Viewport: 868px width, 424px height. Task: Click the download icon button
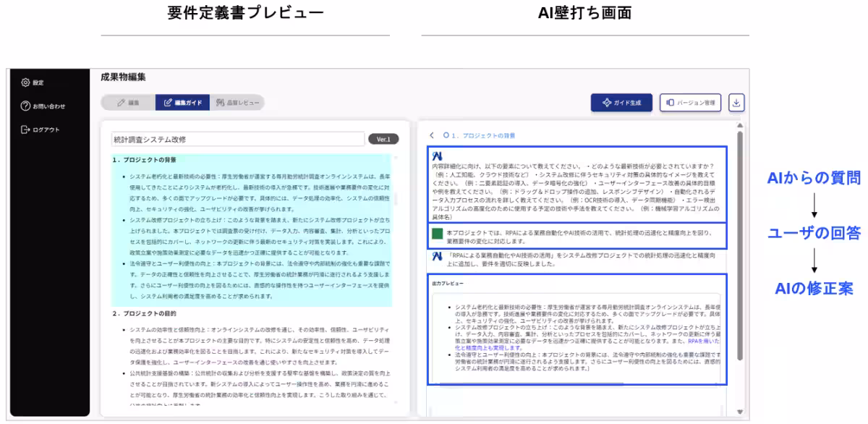tap(736, 103)
